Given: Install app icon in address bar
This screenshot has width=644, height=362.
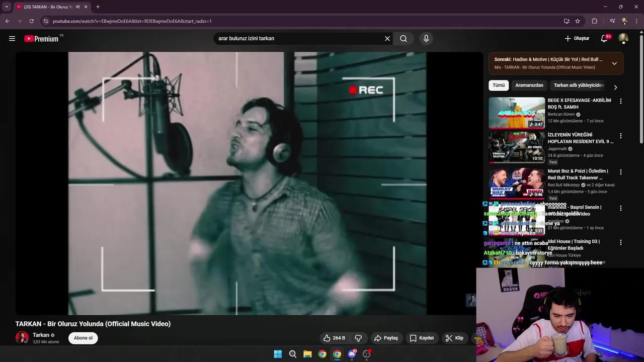Looking at the screenshot, I should click(x=567, y=21).
